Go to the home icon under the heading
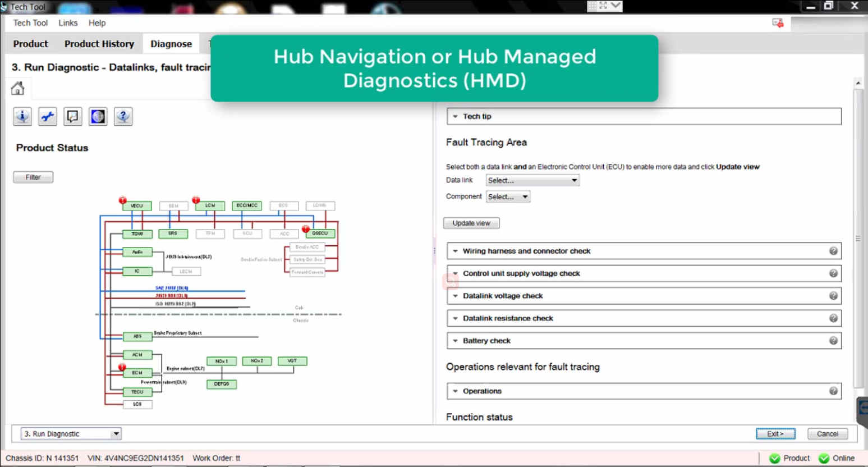Image resolution: width=868 pixels, height=467 pixels. point(17,88)
